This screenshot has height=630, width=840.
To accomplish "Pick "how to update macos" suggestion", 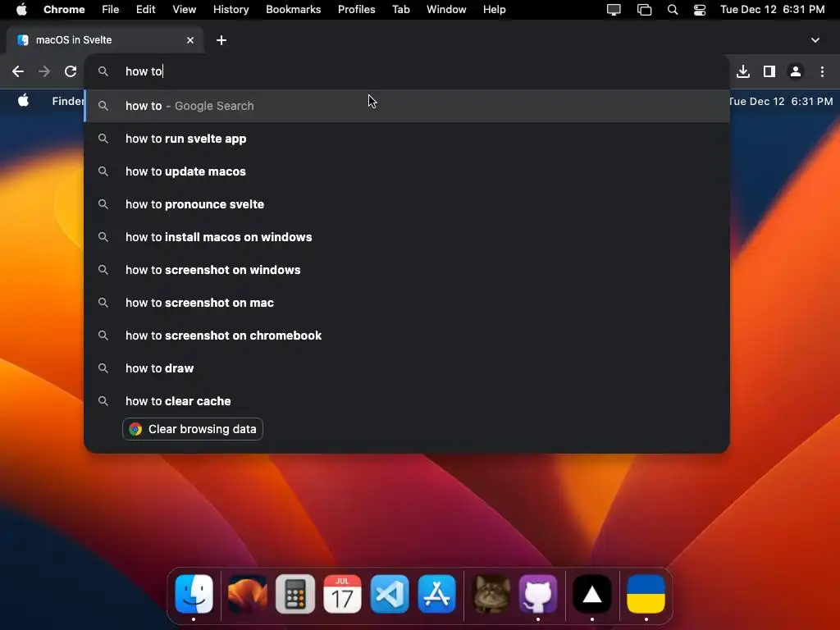I will point(407,171).
